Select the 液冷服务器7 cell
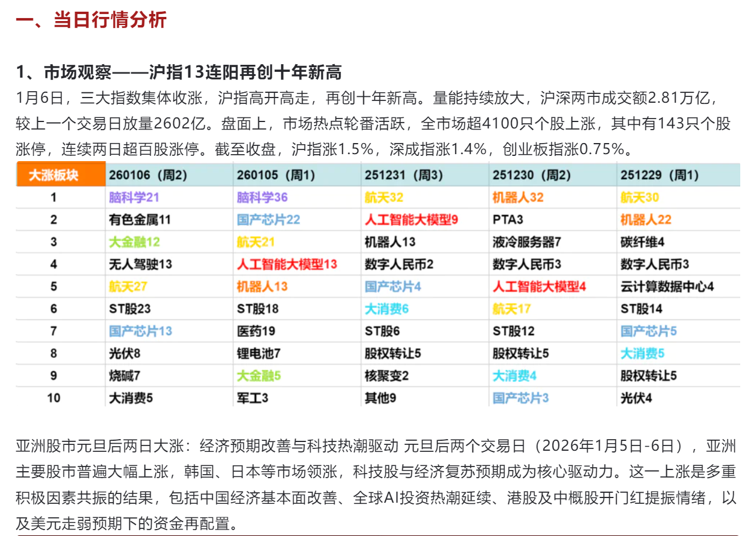Viewport: 756px width, 536px height. pos(527,242)
